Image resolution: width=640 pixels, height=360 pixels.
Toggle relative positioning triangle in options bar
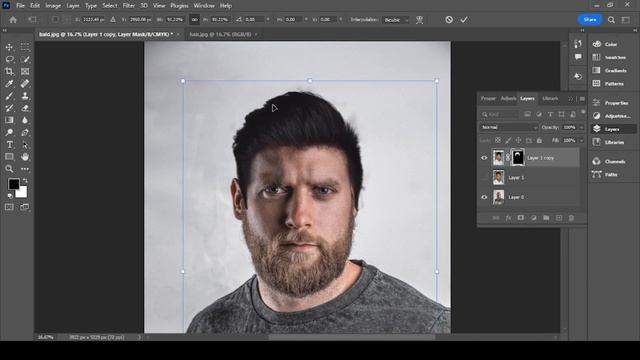113,20
